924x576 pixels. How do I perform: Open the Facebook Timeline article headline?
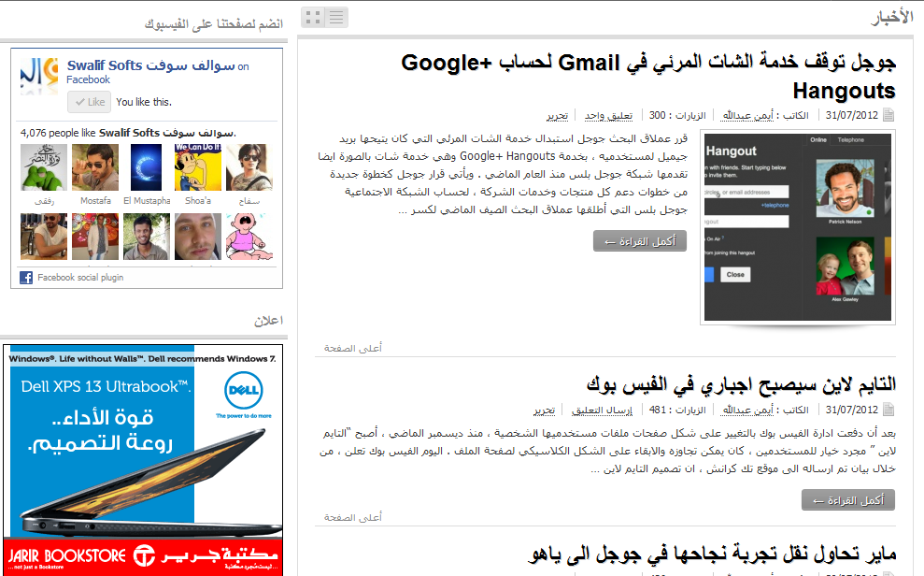pos(741,384)
